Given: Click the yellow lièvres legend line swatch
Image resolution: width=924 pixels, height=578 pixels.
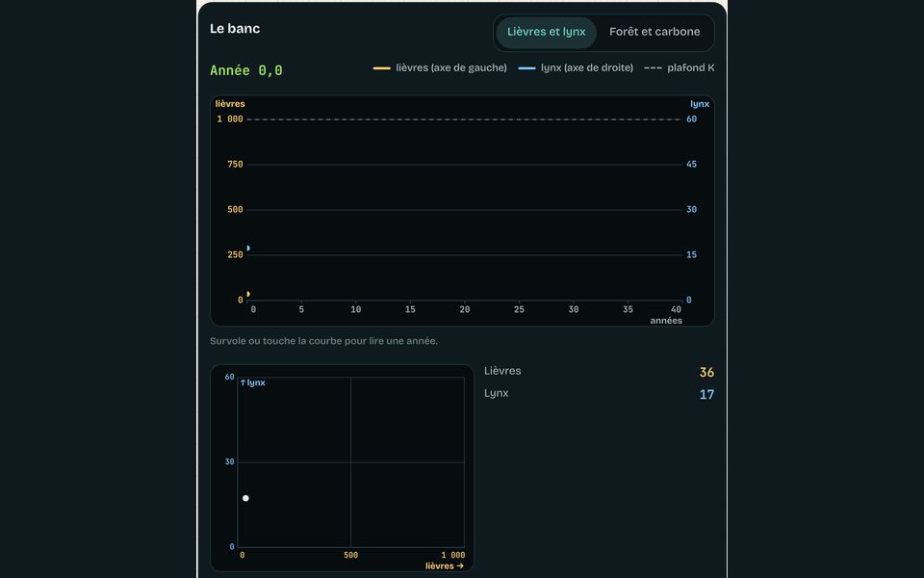Looking at the screenshot, I should click(x=382, y=68).
